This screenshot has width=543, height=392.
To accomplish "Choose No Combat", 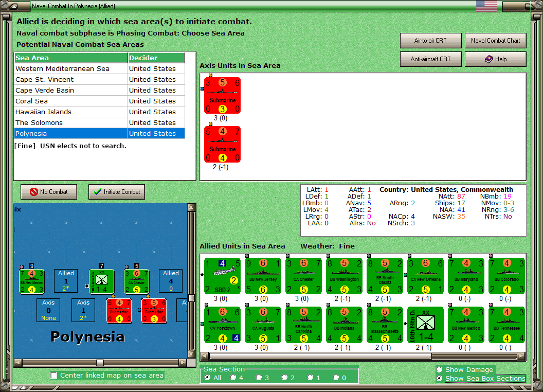I will [x=49, y=192].
